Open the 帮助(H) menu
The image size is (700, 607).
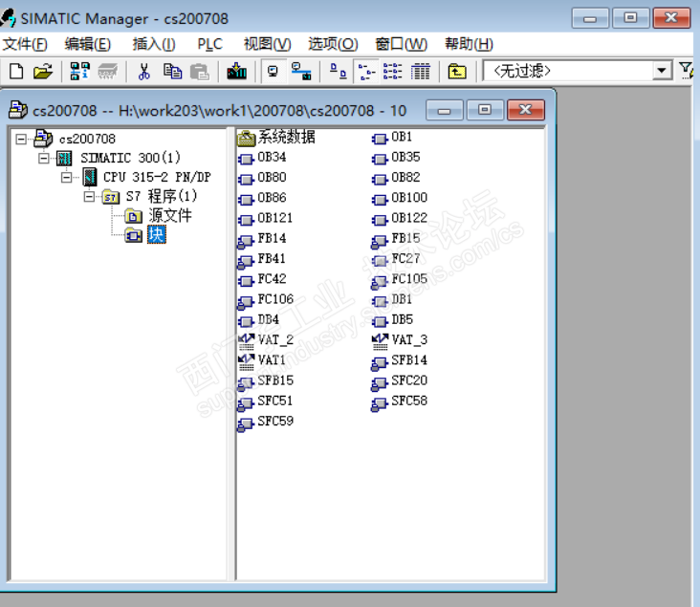point(469,44)
